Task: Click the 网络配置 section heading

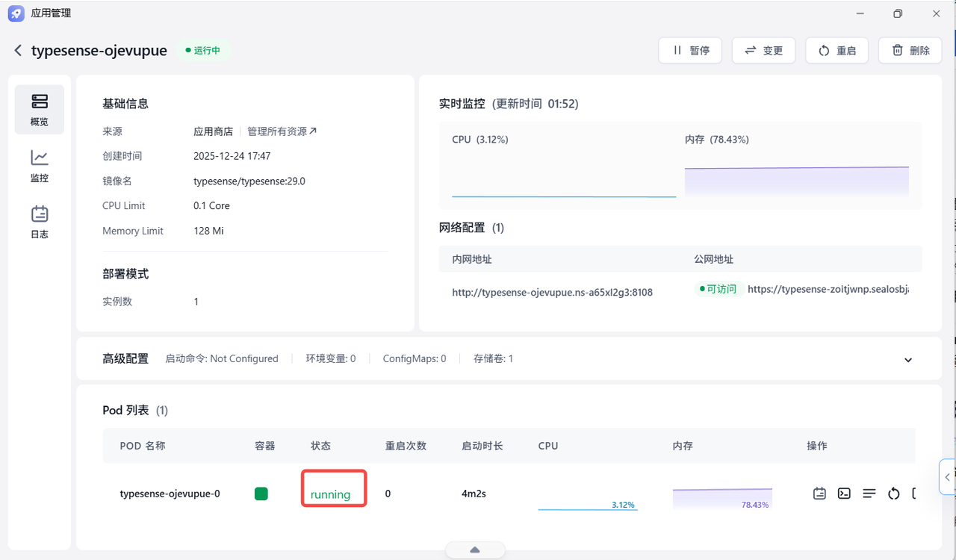Action: pos(462,228)
